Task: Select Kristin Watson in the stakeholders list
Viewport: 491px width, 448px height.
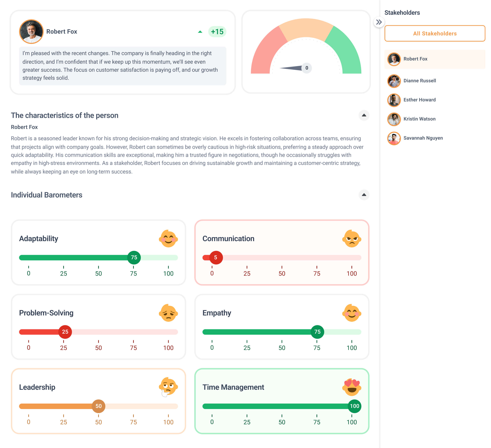Action: tap(435, 119)
